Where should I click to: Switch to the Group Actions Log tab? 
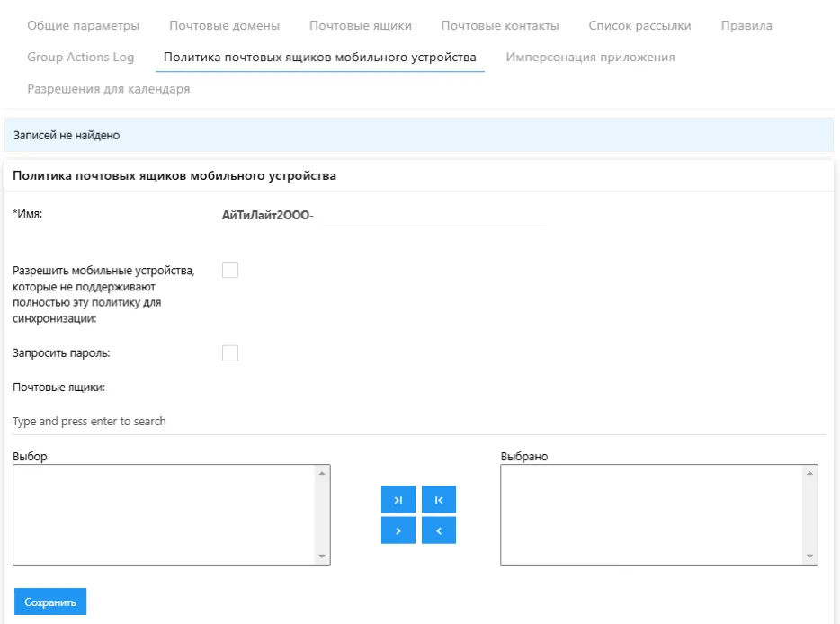pyautogui.click(x=81, y=57)
